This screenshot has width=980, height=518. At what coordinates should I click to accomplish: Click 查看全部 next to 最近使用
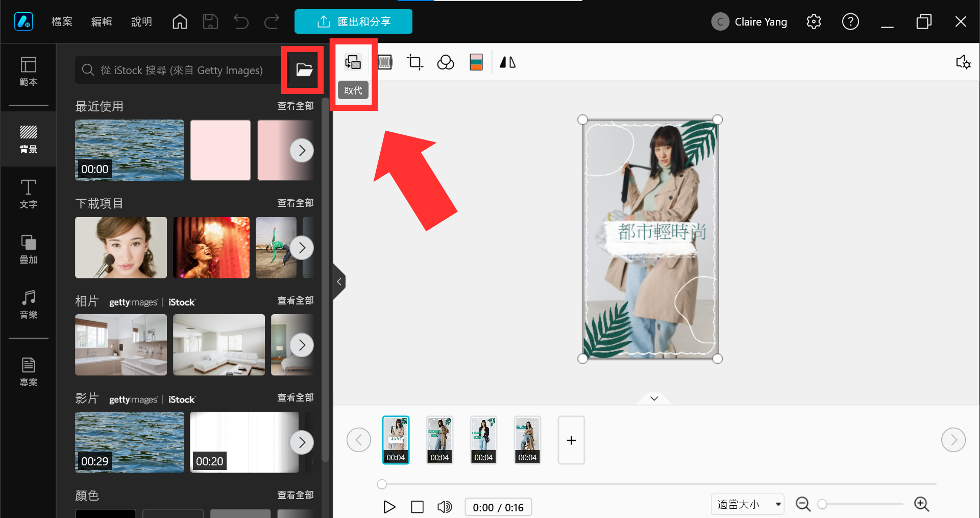(x=295, y=106)
